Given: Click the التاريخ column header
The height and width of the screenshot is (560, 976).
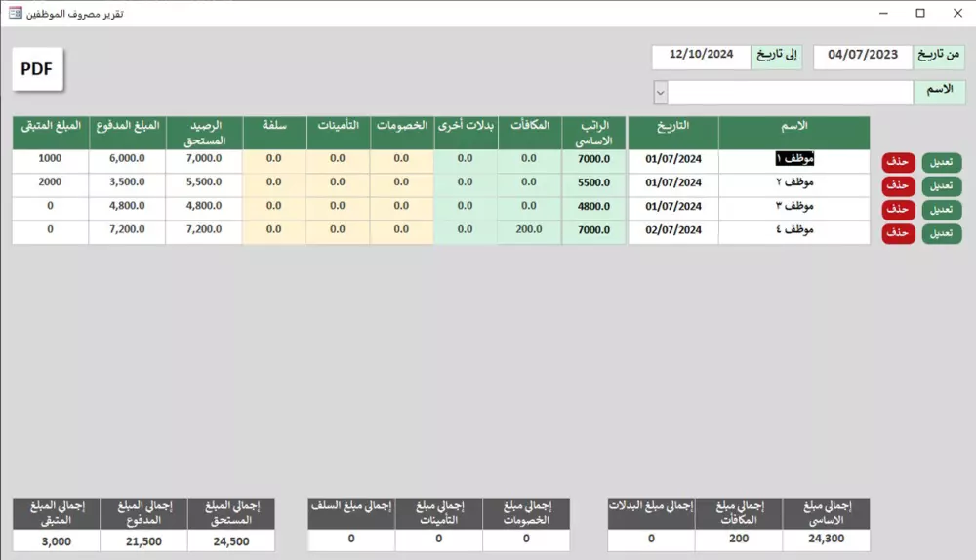Looking at the screenshot, I should (x=673, y=133).
